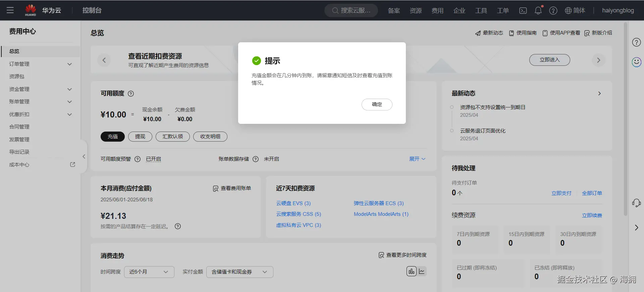This screenshot has width=644, height=292.
Task: Open 虚拟私有云 VPC (3) link
Action: tap(299, 225)
